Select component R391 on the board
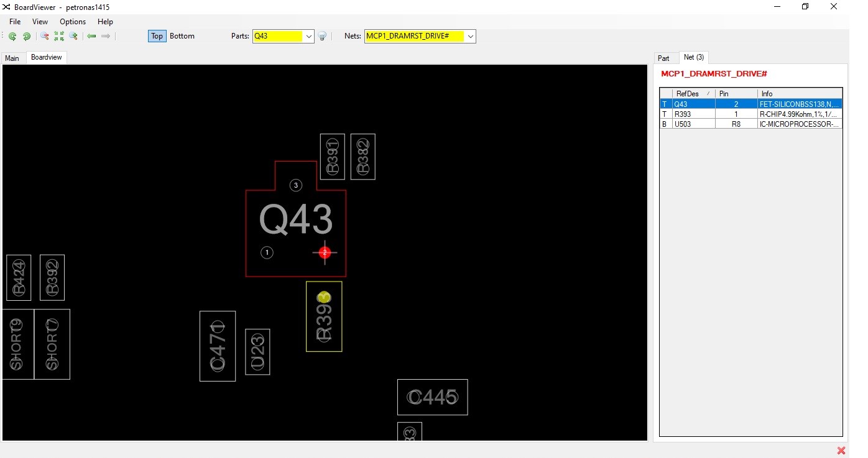Image resolution: width=868 pixels, height=458 pixels. point(333,157)
